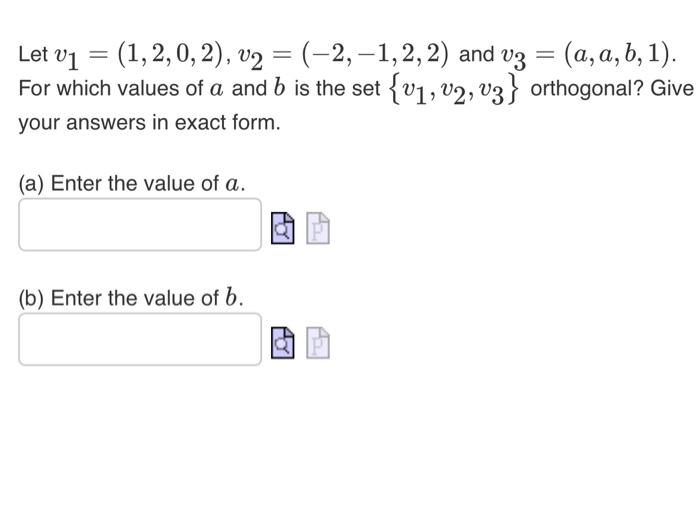The image size is (700, 505).
Task: Select the magnifier document icon in part (b)
Action: coord(283,343)
